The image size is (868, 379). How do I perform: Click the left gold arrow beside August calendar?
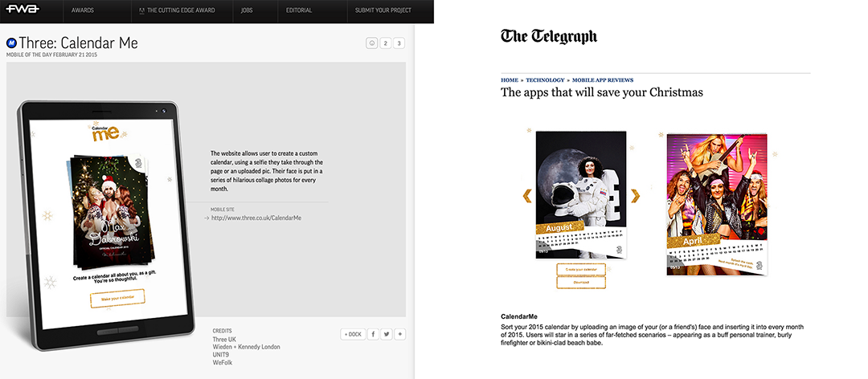(x=527, y=195)
